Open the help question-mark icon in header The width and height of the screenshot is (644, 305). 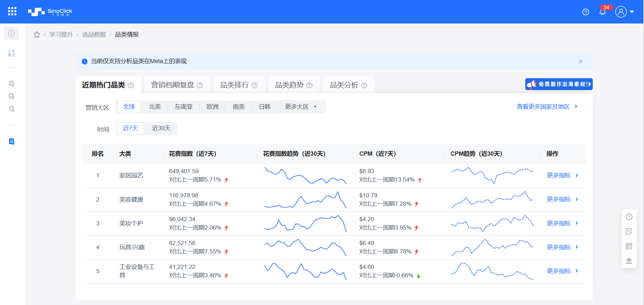click(x=586, y=12)
